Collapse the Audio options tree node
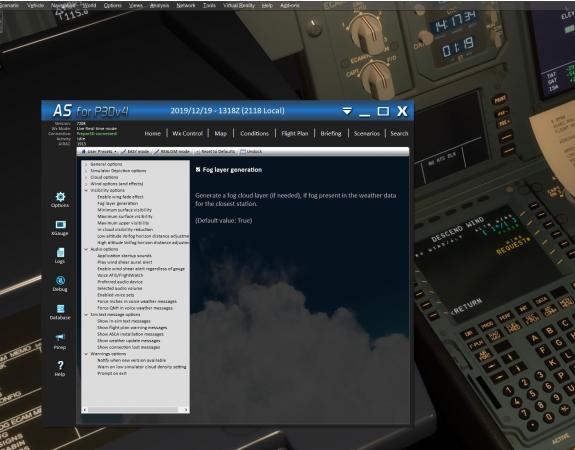Image resolution: width=575 pixels, height=450 pixels. pyautogui.click(x=86, y=249)
